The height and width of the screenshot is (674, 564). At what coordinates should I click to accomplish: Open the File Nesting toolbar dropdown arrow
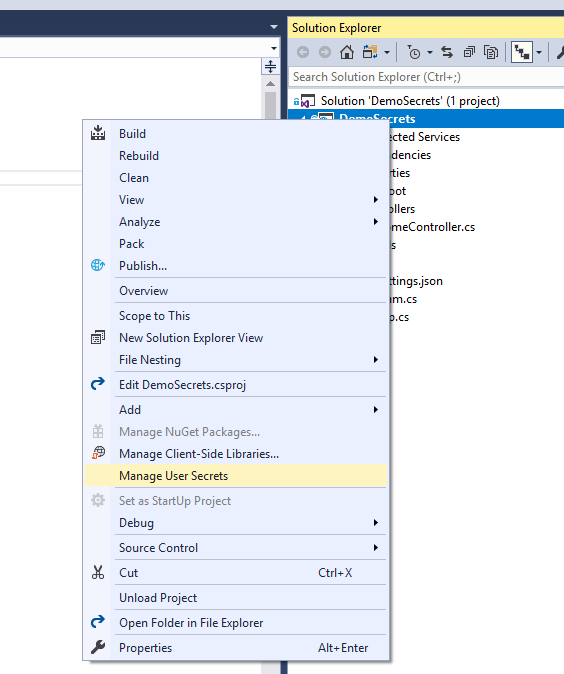click(x=539, y=53)
